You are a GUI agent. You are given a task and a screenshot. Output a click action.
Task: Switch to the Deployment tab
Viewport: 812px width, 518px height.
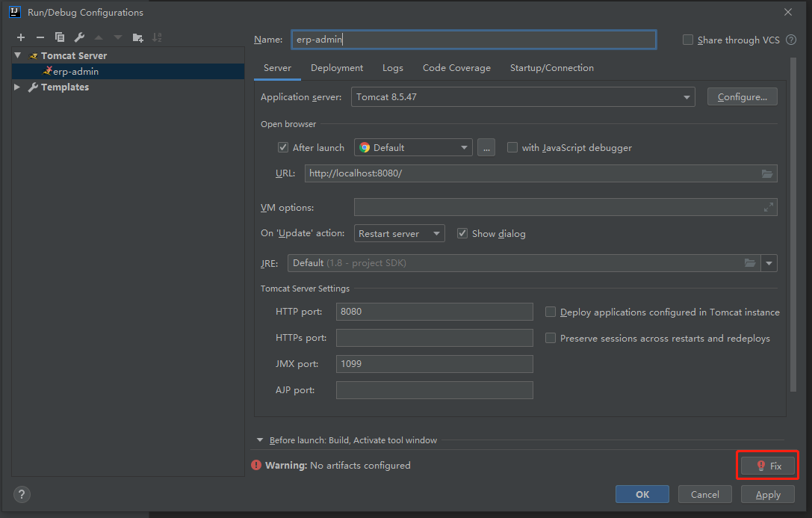pyautogui.click(x=337, y=68)
